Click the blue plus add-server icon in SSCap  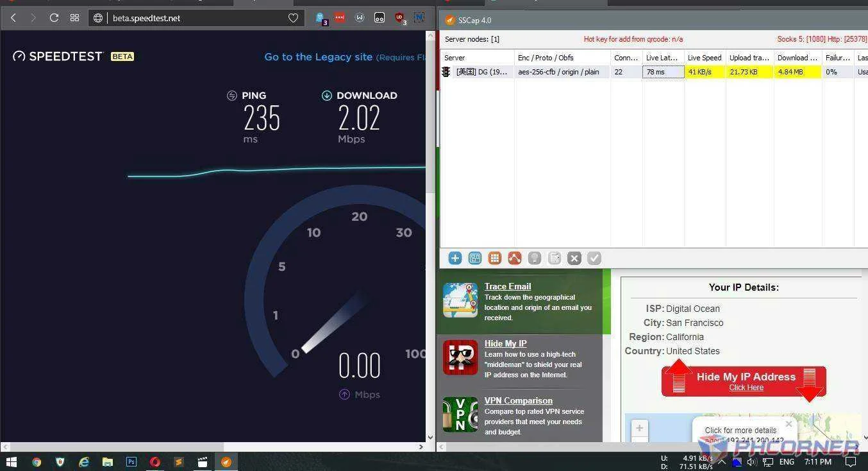pyautogui.click(x=455, y=258)
